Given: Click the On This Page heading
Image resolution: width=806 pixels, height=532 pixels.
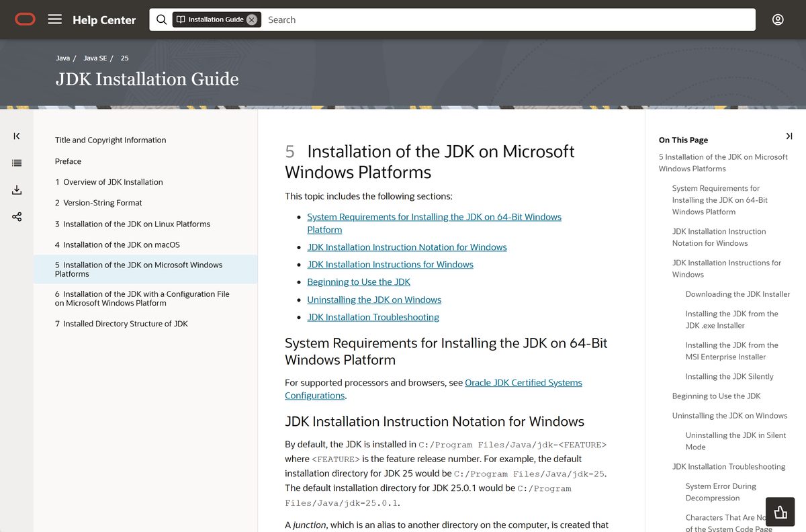Looking at the screenshot, I should tap(683, 140).
